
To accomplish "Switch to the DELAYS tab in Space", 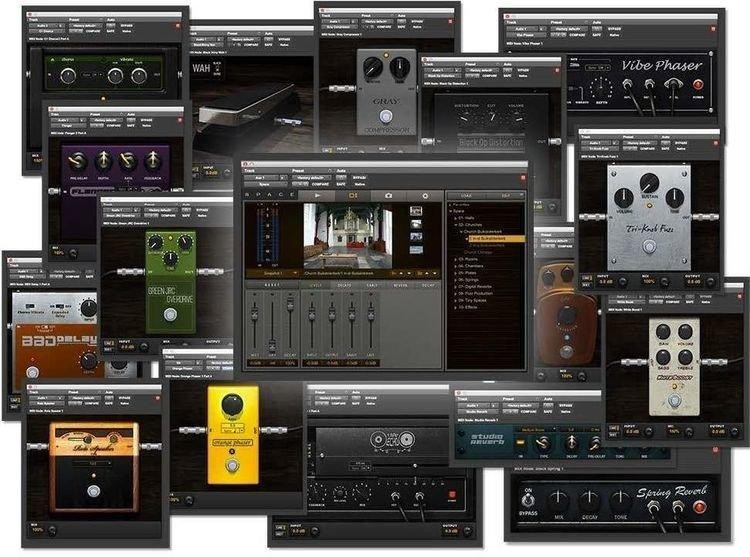I will (344, 285).
